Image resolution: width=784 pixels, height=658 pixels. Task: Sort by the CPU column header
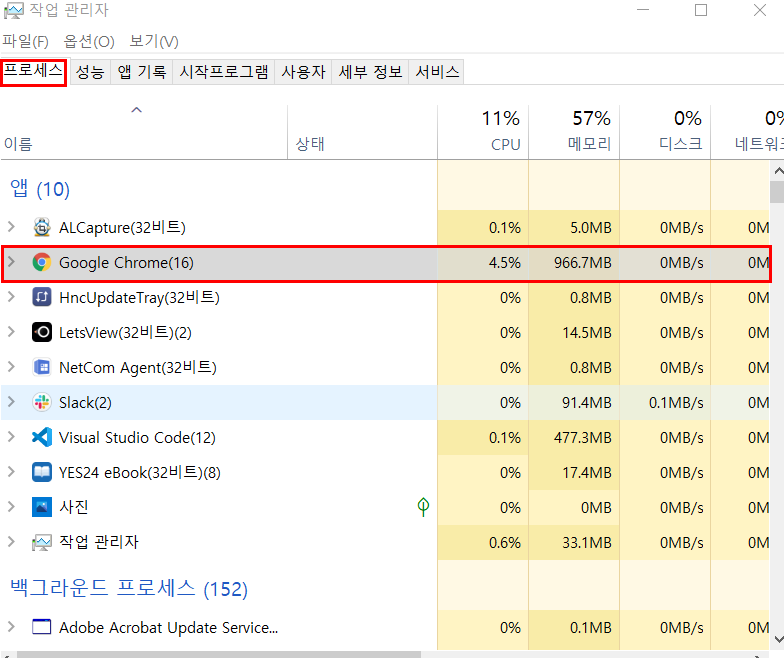click(x=483, y=132)
